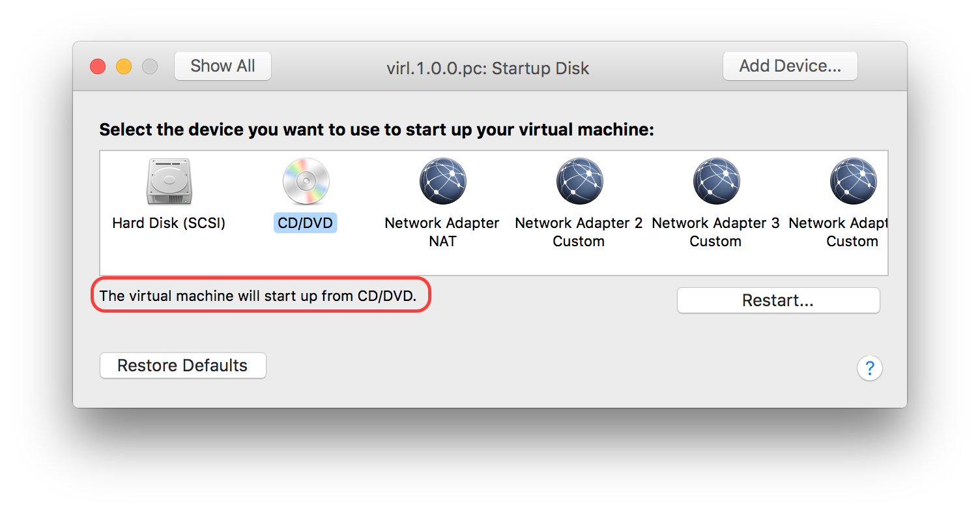The image size is (980, 512).
Task: Select the Hard Disk (SCSI) startup device icon
Action: coord(168,181)
